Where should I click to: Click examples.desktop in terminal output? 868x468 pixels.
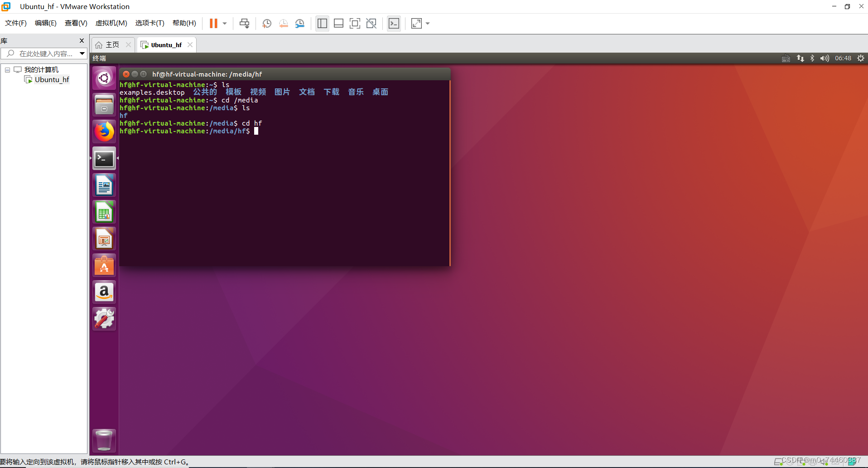(152, 93)
